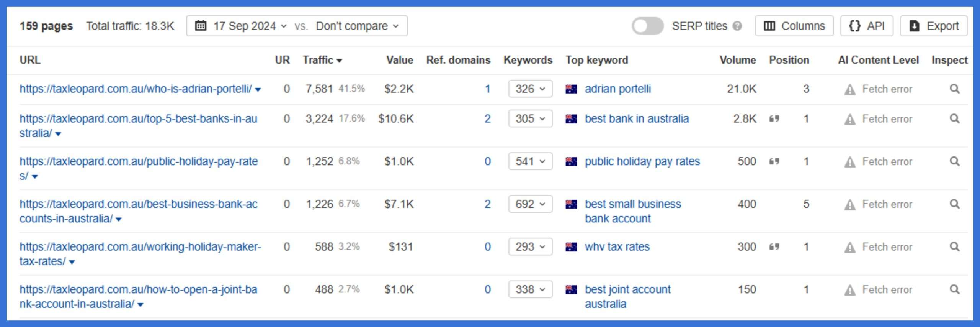Open the top-5-best-banks-in-australia URL link

click(138, 126)
